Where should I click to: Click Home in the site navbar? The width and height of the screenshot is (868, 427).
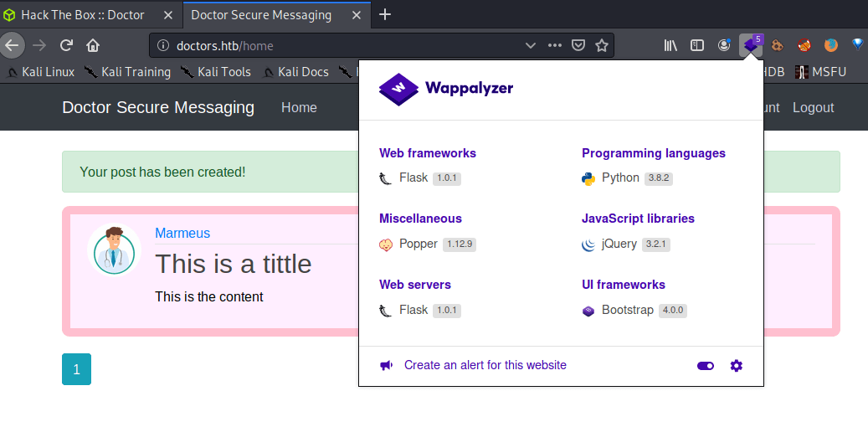(x=299, y=107)
